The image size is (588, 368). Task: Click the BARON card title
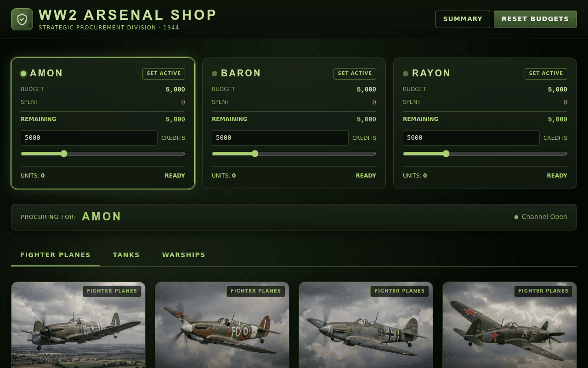click(241, 73)
